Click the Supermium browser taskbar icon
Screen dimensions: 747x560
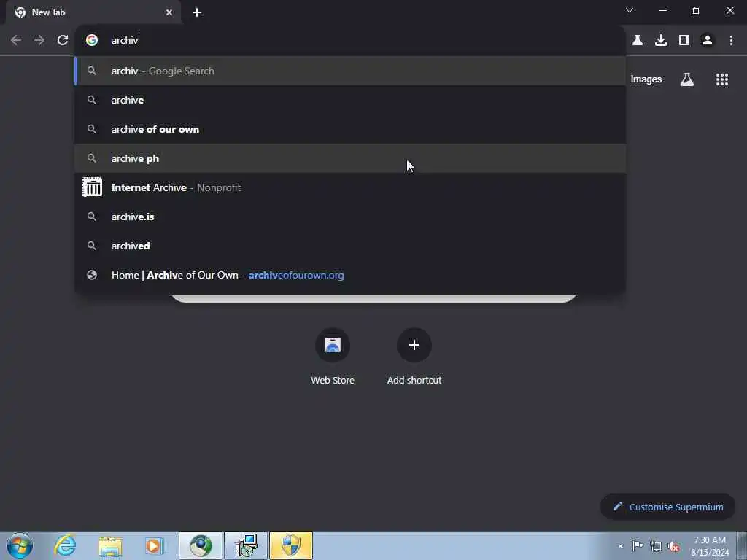point(201,545)
